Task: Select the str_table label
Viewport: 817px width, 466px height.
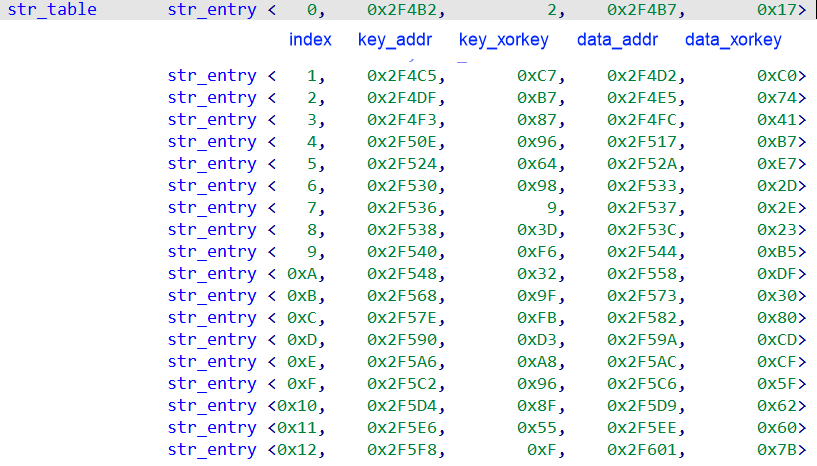Action: [x=52, y=9]
